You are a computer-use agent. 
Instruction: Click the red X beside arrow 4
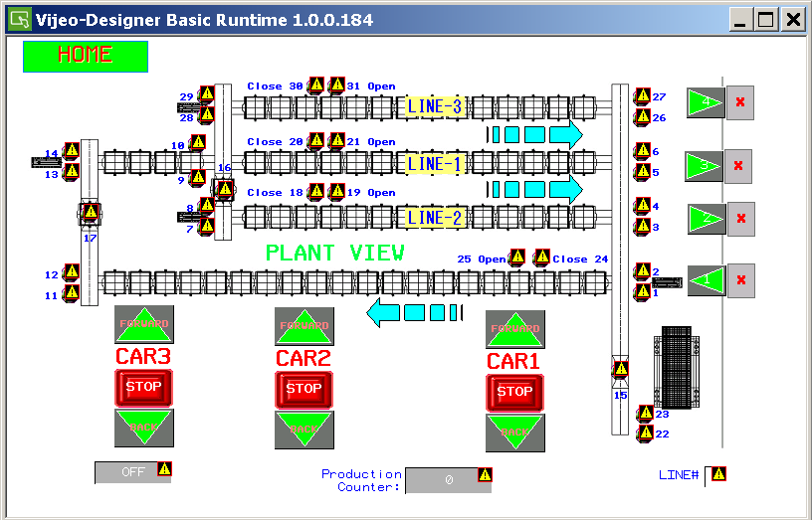coord(740,102)
